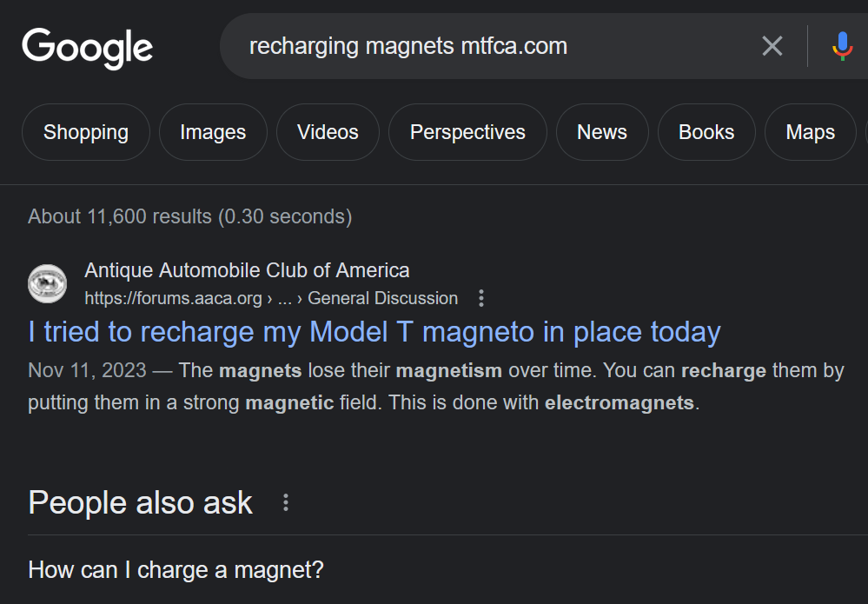868x604 pixels.
Task: Expand 'How can I charge a magnet?' question
Action: pyautogui.click(x=176, y=570)
